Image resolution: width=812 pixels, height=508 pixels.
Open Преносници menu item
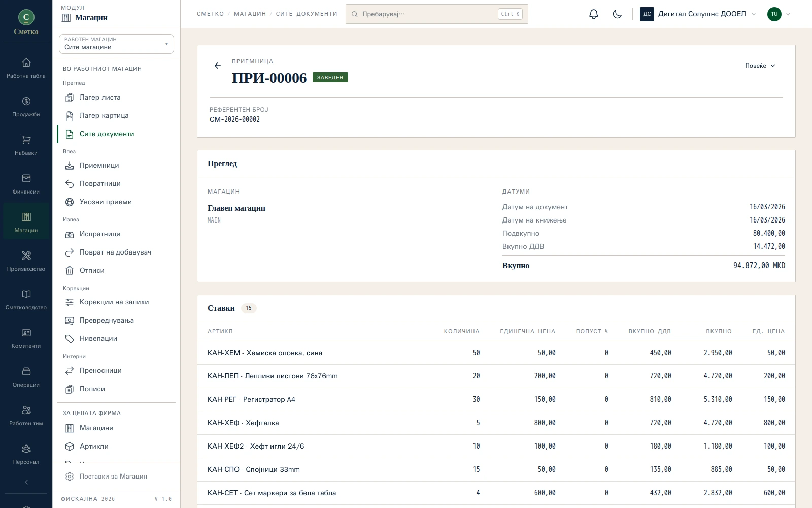click(x=116, y=371)
